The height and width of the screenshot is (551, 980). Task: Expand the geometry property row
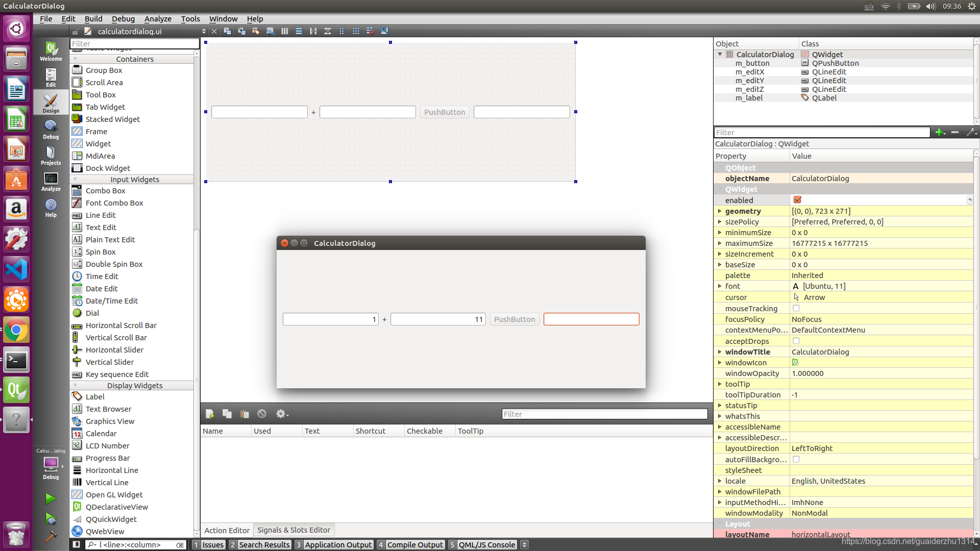(720, 211)
